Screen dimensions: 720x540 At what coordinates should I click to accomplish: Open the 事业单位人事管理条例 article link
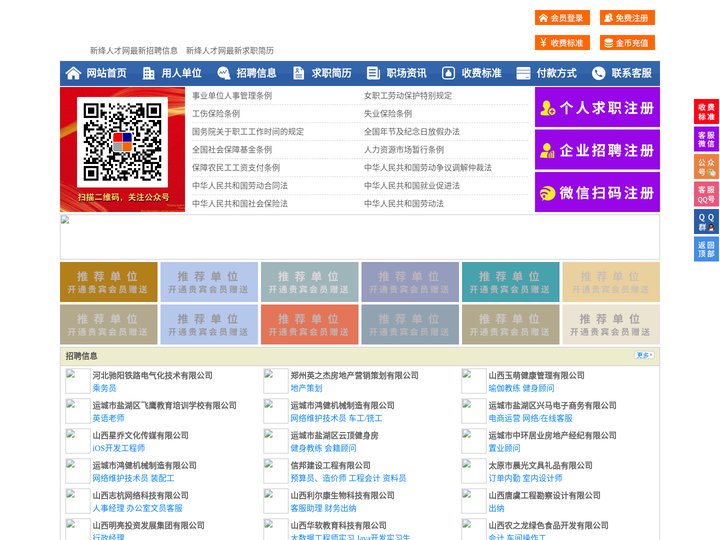pos(232,96)
